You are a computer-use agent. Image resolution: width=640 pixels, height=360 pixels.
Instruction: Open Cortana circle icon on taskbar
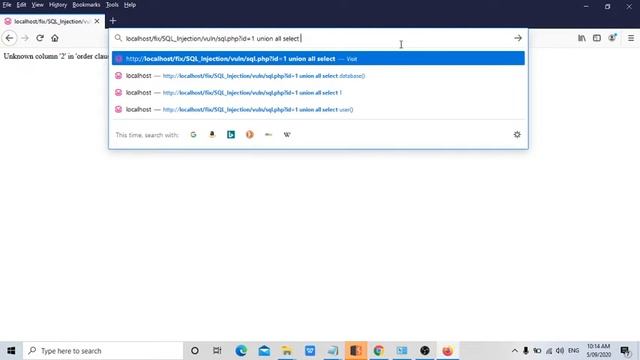[195, 351]
